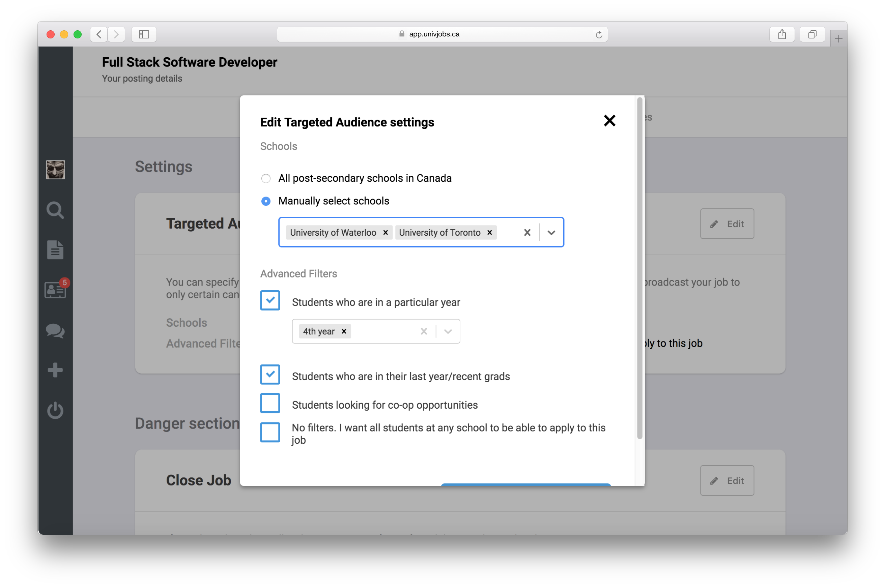This screenshot has width=885, height=588.
Task: Click the plus icon in sidebar
Action: (55, 370)
